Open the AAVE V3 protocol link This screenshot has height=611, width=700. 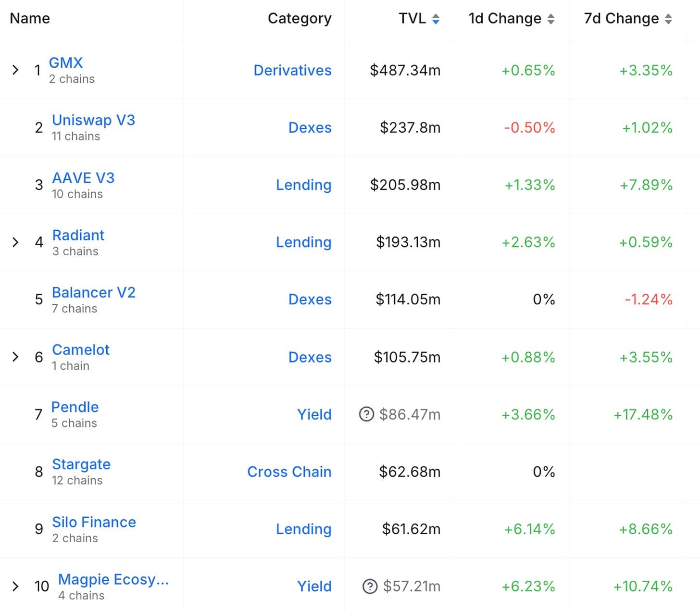[x=83, y=178]
